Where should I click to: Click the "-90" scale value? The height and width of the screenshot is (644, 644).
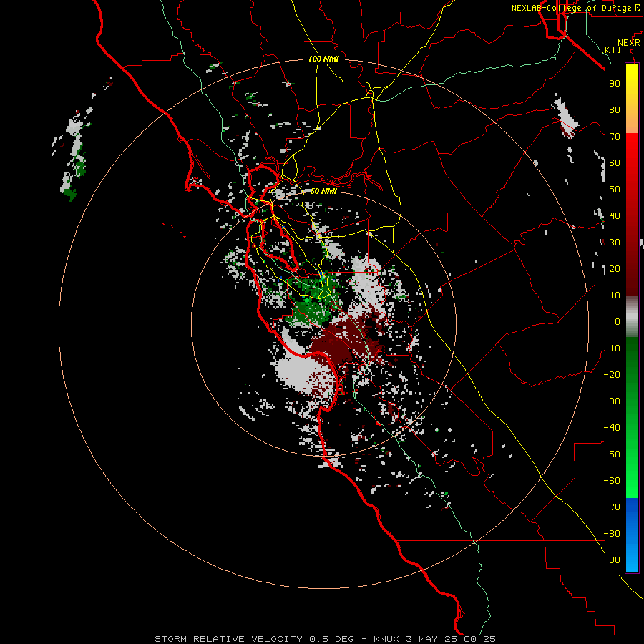click(612, 560)
